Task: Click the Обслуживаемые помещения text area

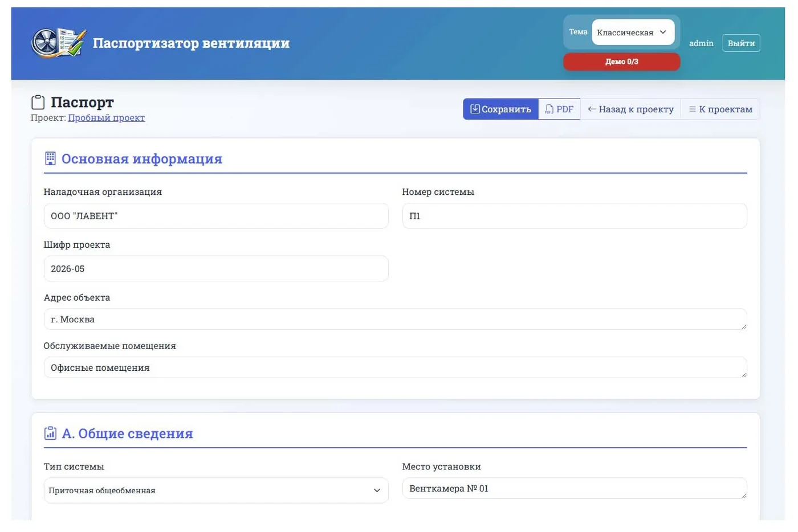Action: click(x=395, y=367)
